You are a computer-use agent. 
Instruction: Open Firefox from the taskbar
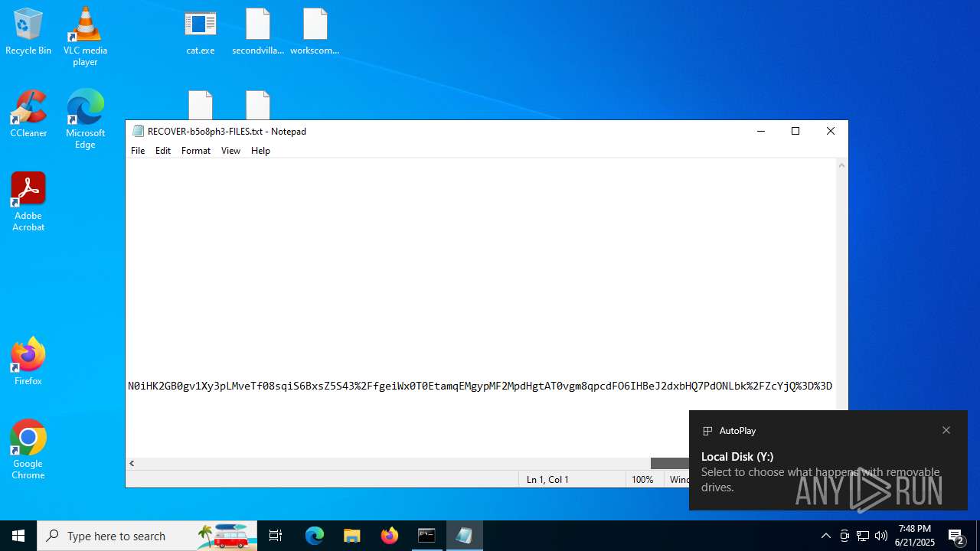pyautogui.click(x=390, y=536)
